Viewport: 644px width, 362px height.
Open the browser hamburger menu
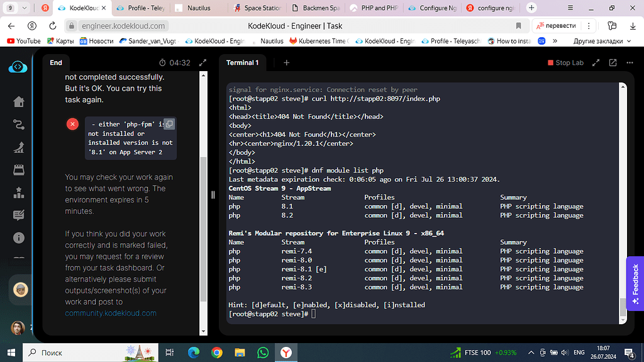point(570,8)
